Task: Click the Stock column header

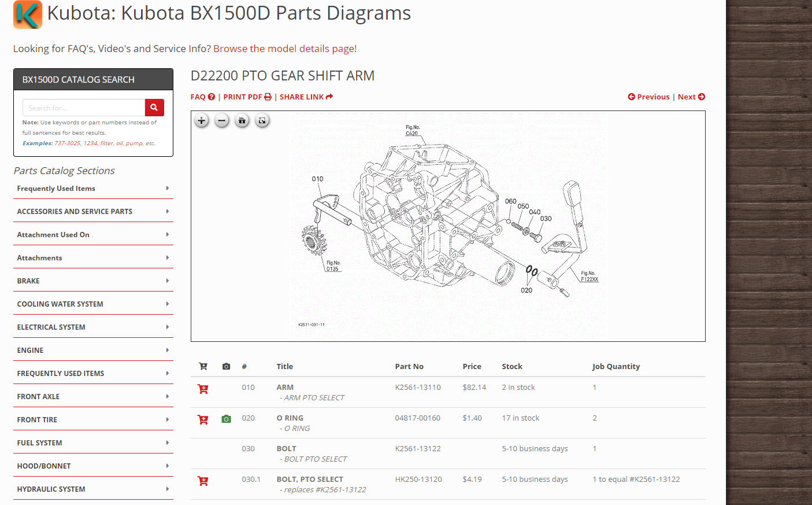Action: pyautogui.click(x=512, y=366)
